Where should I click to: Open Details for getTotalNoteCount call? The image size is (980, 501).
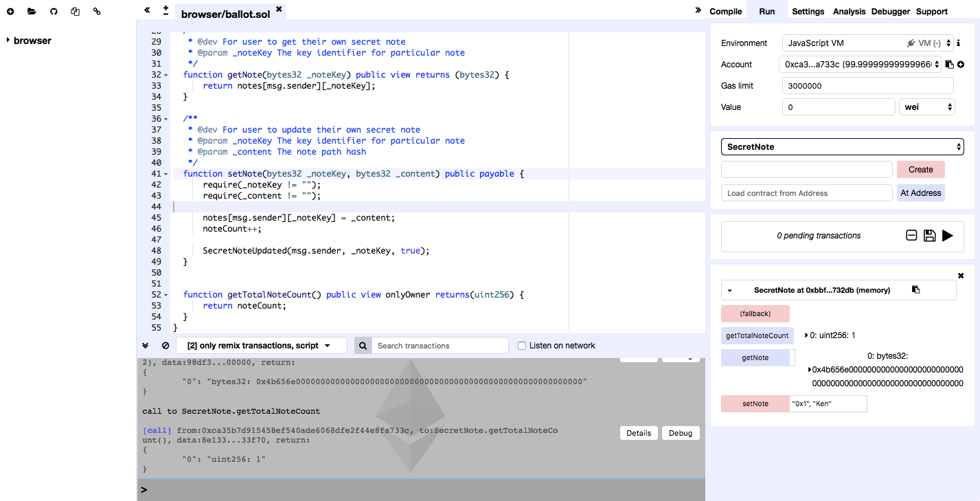coord(639,433)
